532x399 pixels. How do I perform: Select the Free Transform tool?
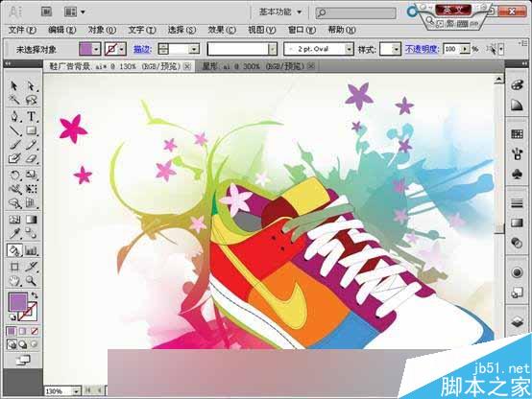(31, 189)
